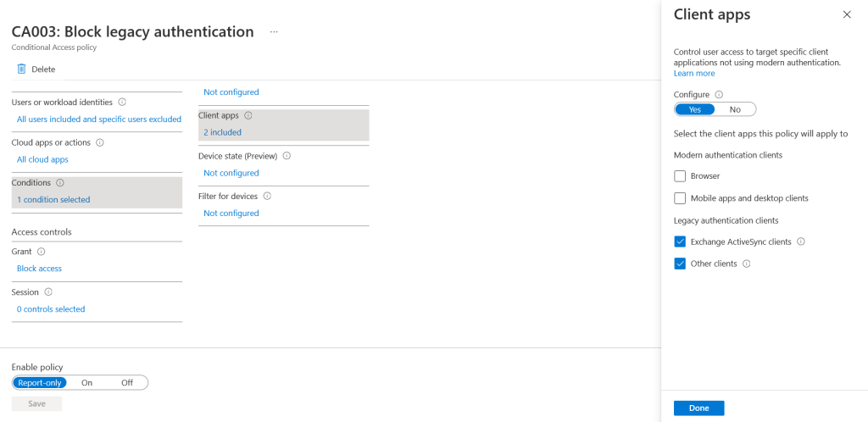Check the Browser checkbox

click(680, 176)
